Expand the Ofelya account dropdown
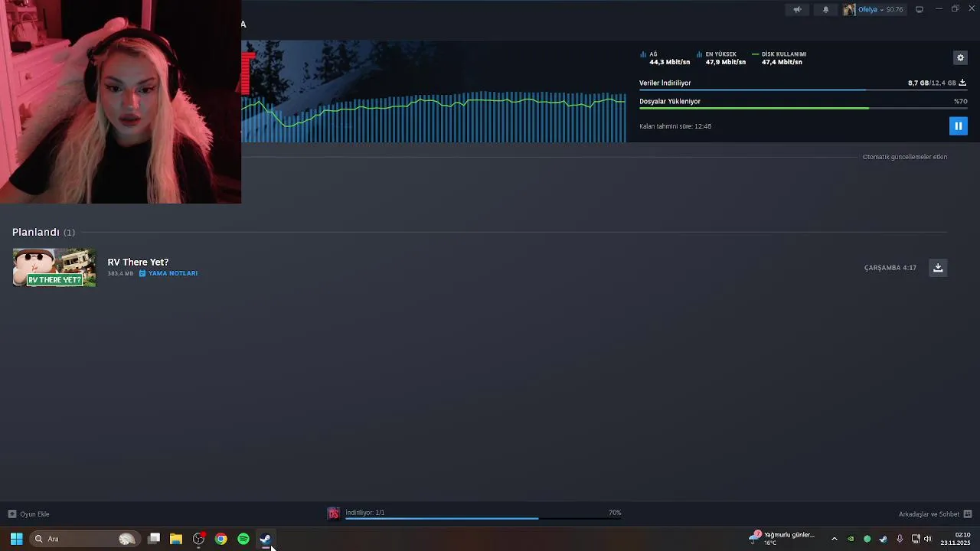The height and width of the screenshot is (551, 980). point(880,9)
